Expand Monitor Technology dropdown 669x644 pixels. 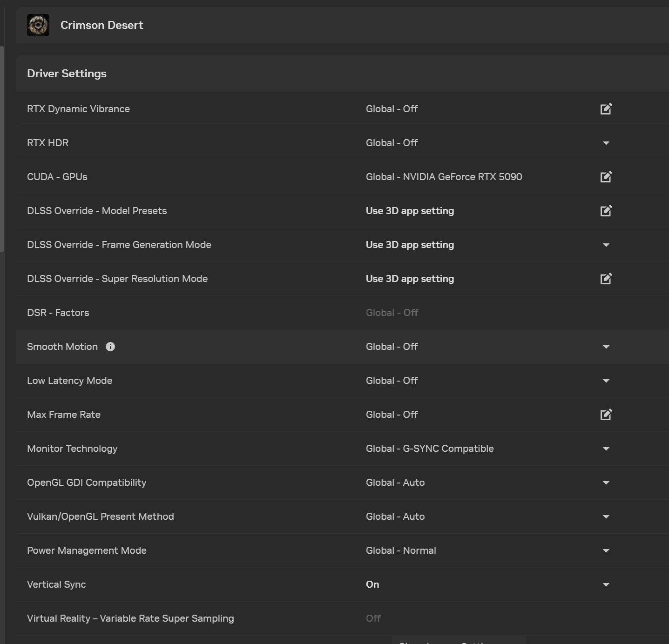[606, 449]
